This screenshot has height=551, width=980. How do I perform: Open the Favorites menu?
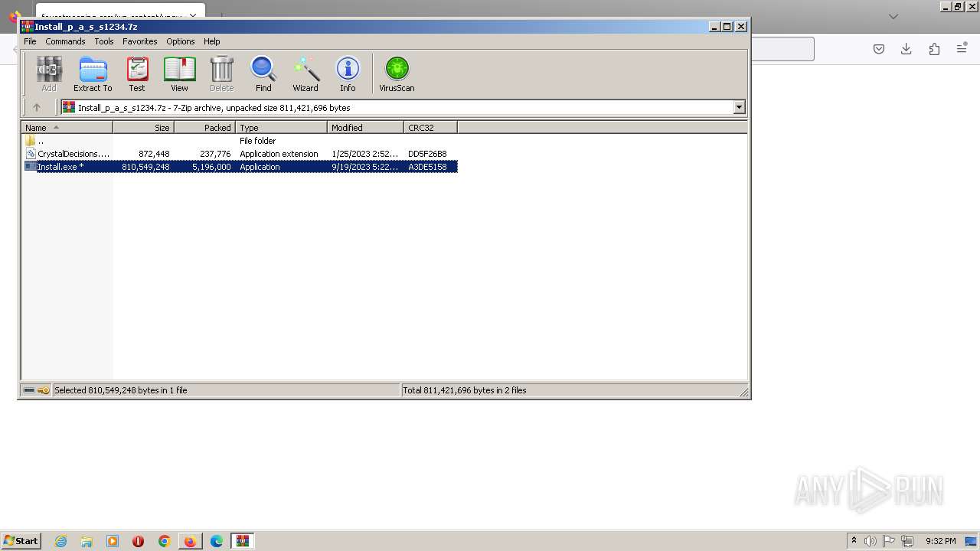coord(140,41)
